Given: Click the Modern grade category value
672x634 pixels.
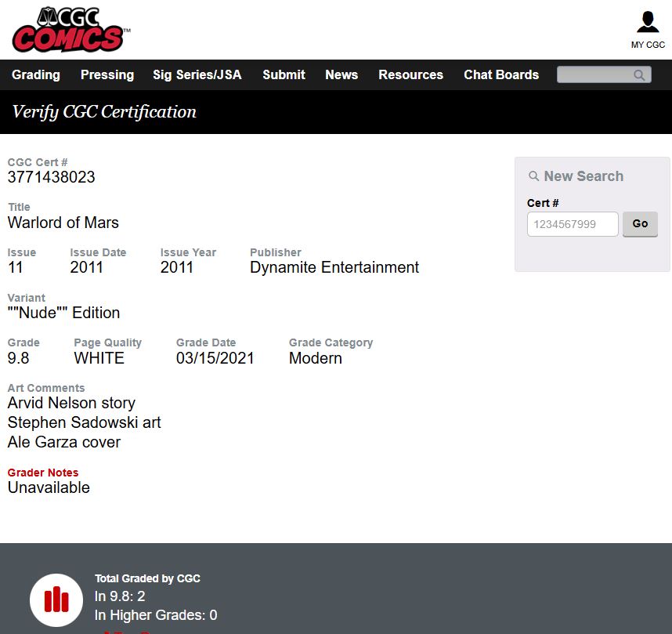Looking at the screenshot, I should 316,358.
